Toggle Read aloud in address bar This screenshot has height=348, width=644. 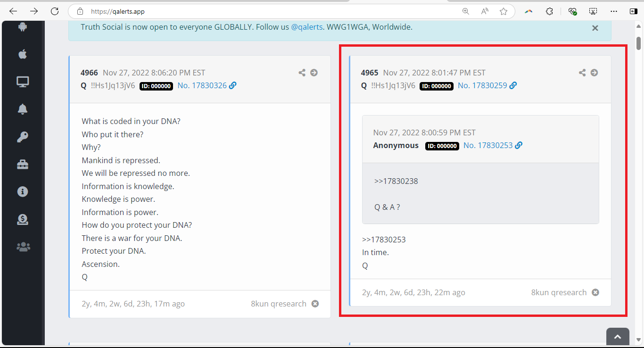tap(485, 11)
